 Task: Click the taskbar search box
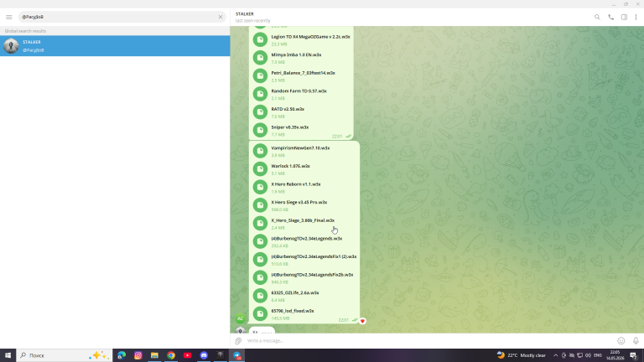click(64, 355)
